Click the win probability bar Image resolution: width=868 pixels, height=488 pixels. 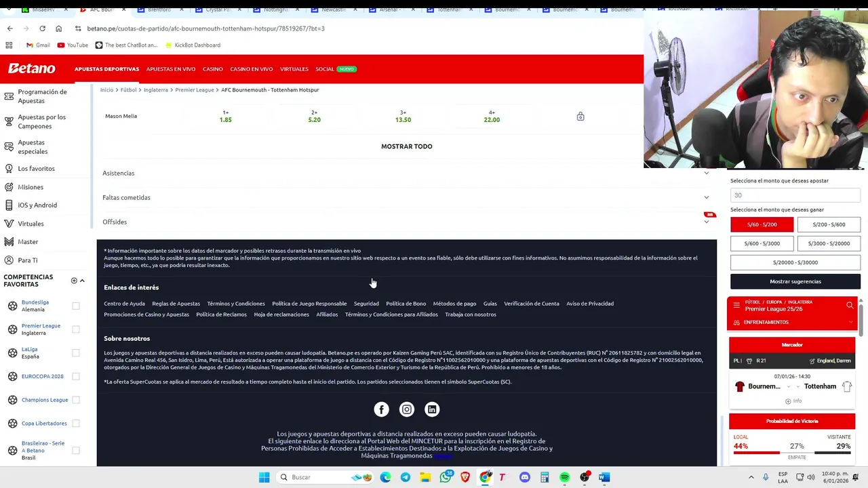(x=792, y=452)
